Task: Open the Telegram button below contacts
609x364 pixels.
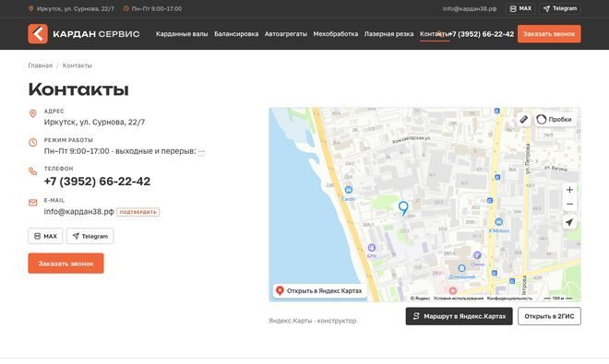Action: pyautogui.click(x=90, y=236)
